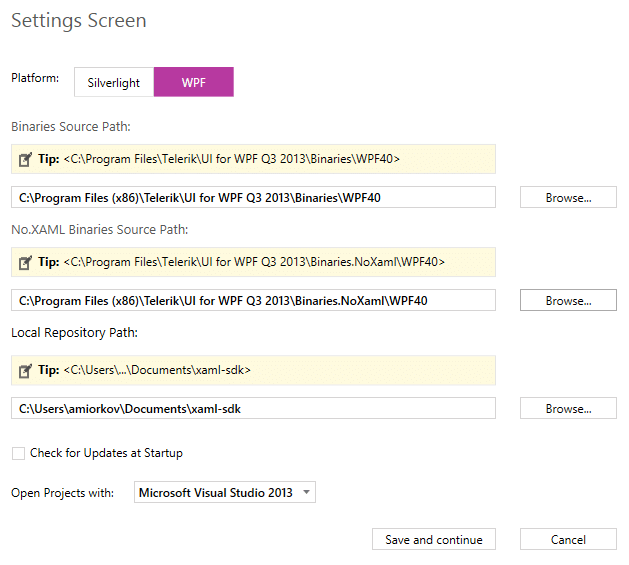Click the Binaries Source Path label

71,126
